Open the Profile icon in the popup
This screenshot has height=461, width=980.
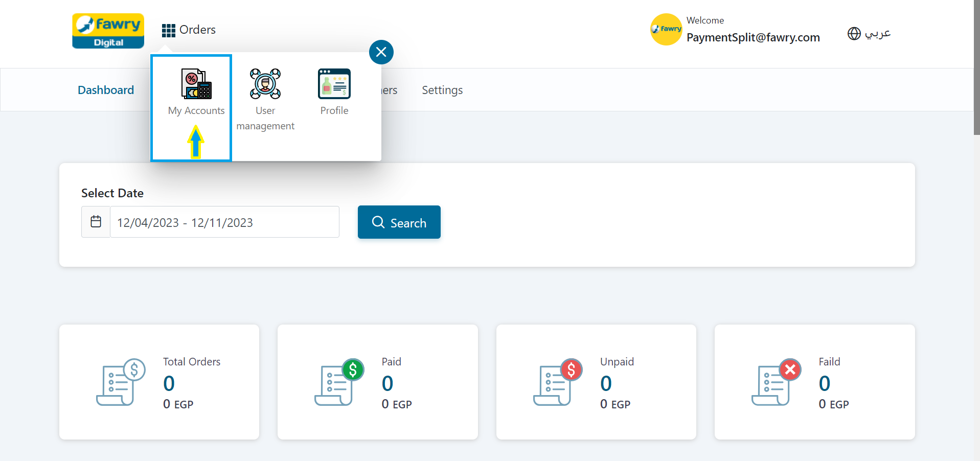click(334, 84)
